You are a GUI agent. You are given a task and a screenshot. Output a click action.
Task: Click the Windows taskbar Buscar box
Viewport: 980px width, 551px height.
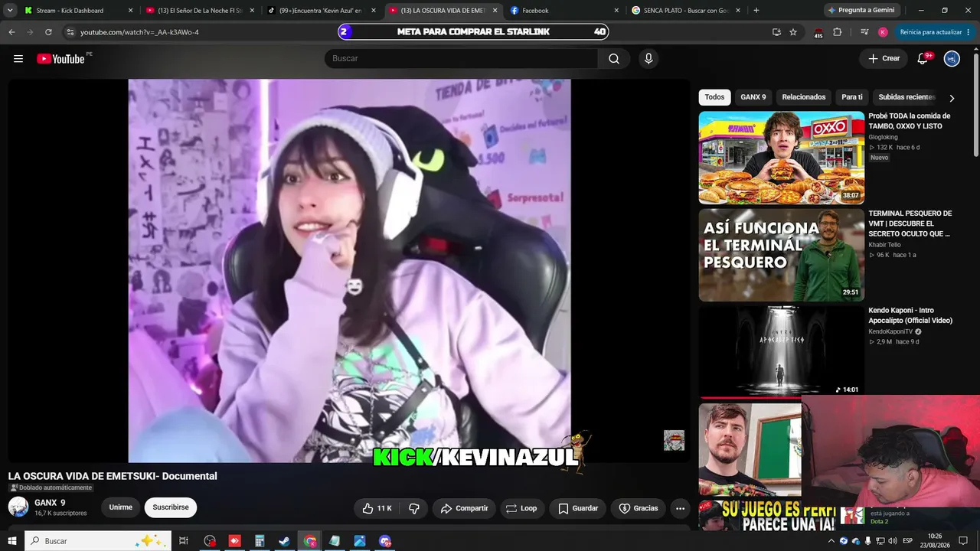tap(98, 541)
